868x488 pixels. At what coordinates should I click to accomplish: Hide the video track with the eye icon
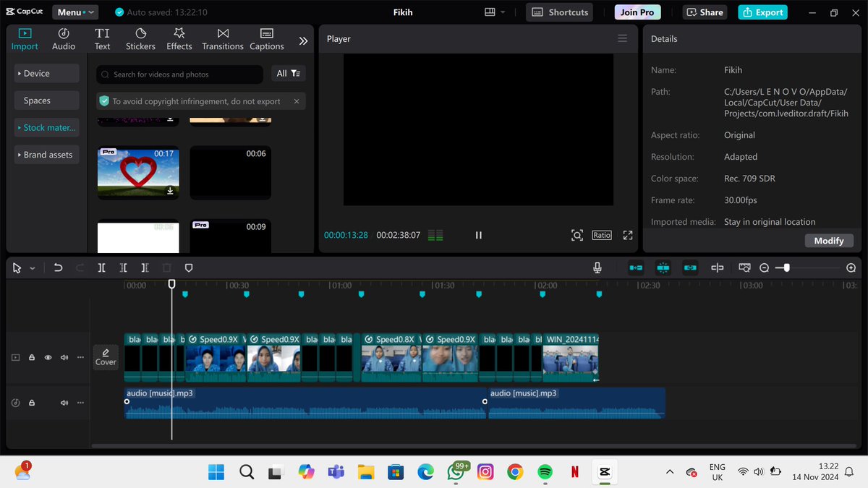point(48,357)
